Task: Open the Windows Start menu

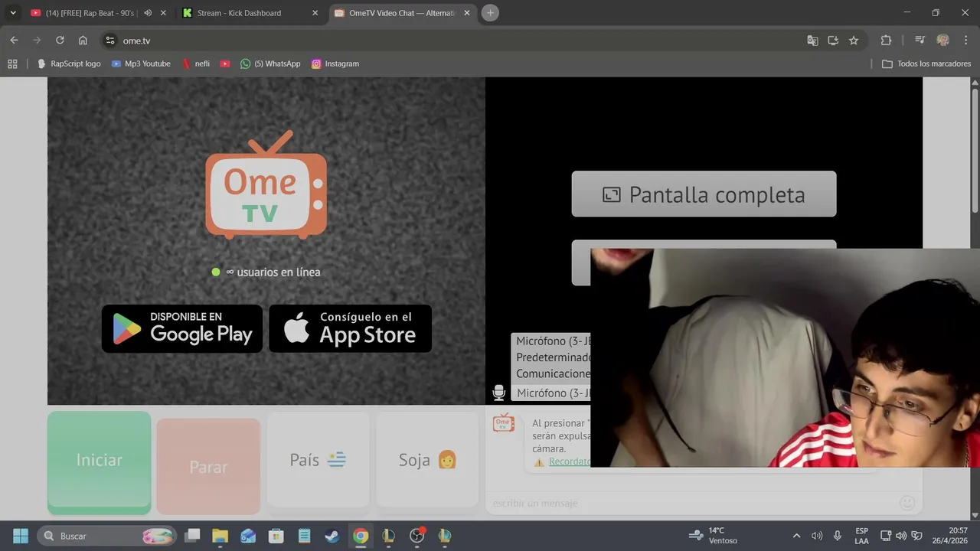Action: pyautogui.click(x=20, y=536)
